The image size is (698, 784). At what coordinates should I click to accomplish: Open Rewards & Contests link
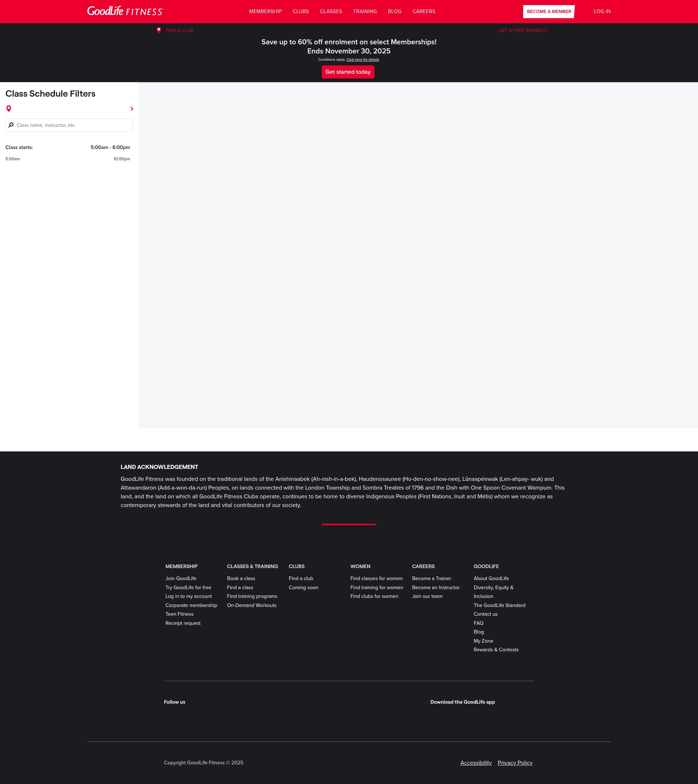[496, 650]
